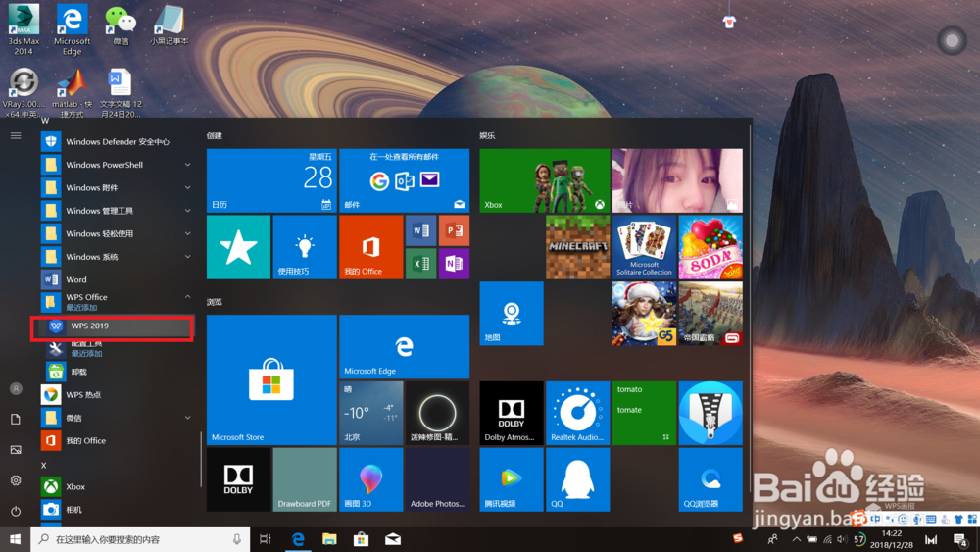This screenshot has width=980, height=552.
Task: Open the Minecraft tile
Action: click(x=577, y=247)
